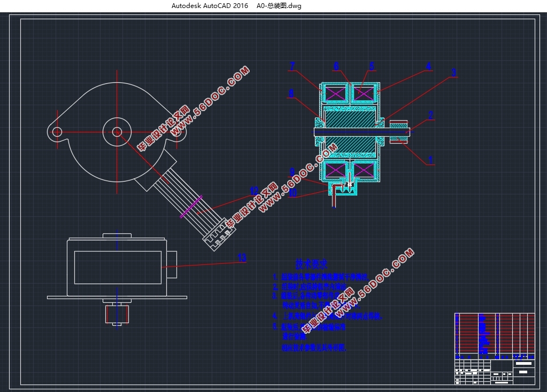The width and height of the screenshot is (547, 392).
Task: Select part callout number 3
Action: (x=453, y=73)
